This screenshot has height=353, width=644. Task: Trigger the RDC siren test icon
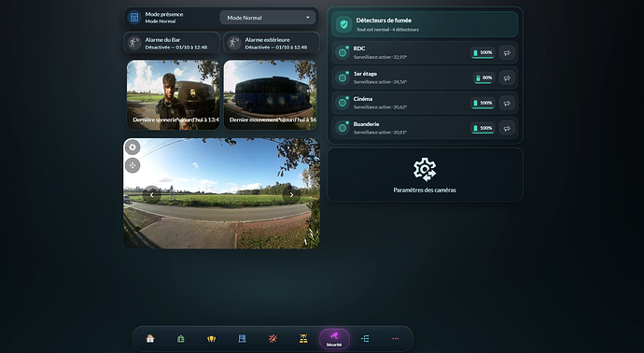tap(507, 52)
